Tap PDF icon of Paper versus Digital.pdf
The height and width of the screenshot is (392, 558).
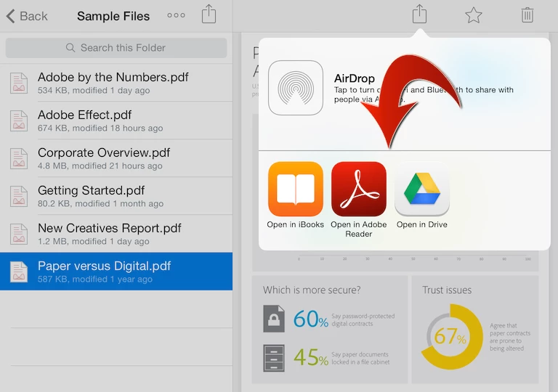(19, 271)
